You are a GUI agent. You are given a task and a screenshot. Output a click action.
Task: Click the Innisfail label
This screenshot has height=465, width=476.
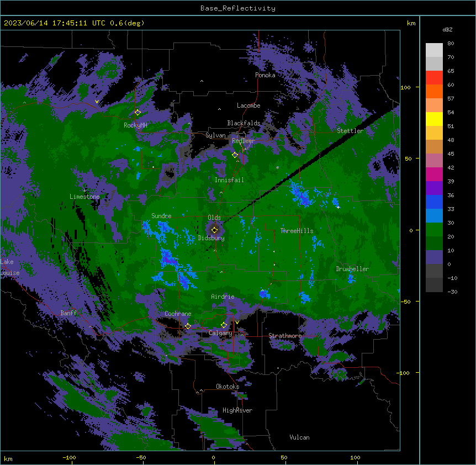pos(229,180)
